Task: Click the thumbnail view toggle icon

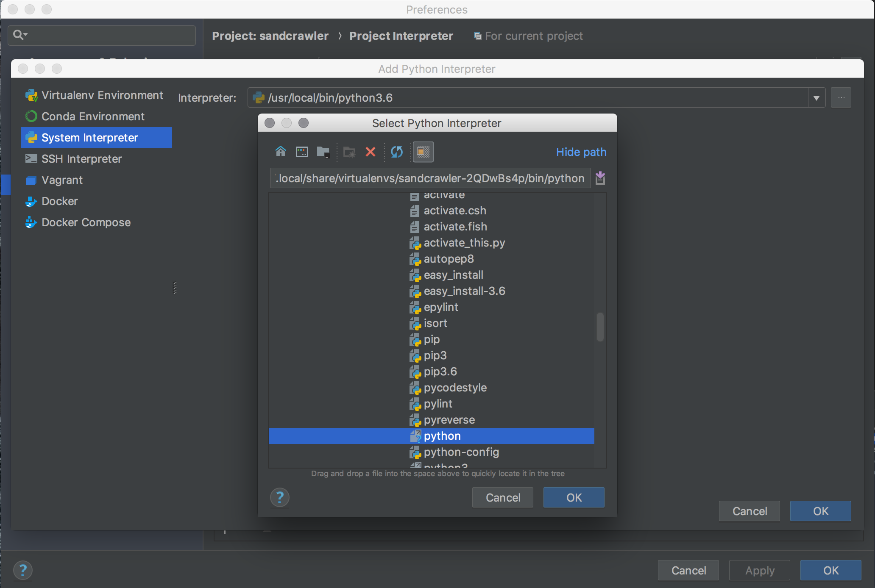Action: click(x=423, y=152)
